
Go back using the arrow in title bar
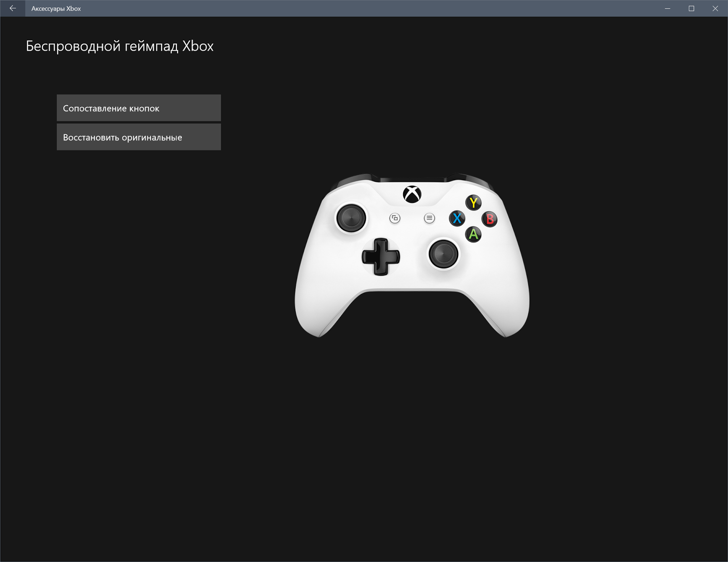13,8
